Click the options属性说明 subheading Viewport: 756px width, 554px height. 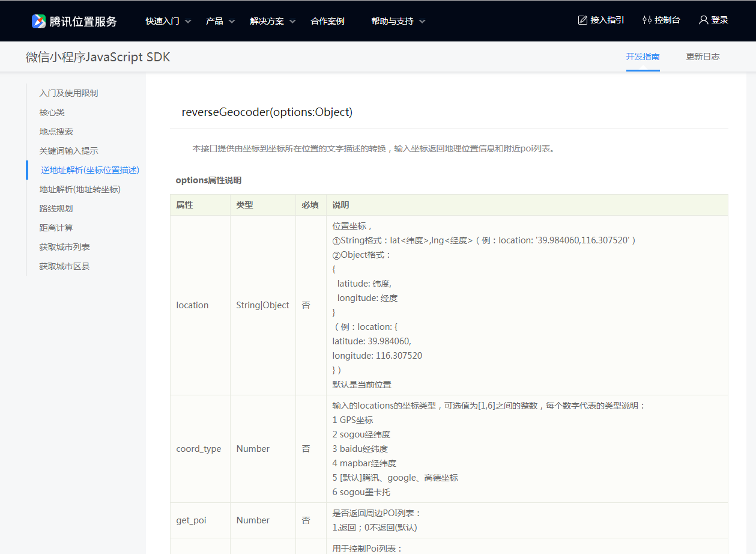[x=208, y=180]
